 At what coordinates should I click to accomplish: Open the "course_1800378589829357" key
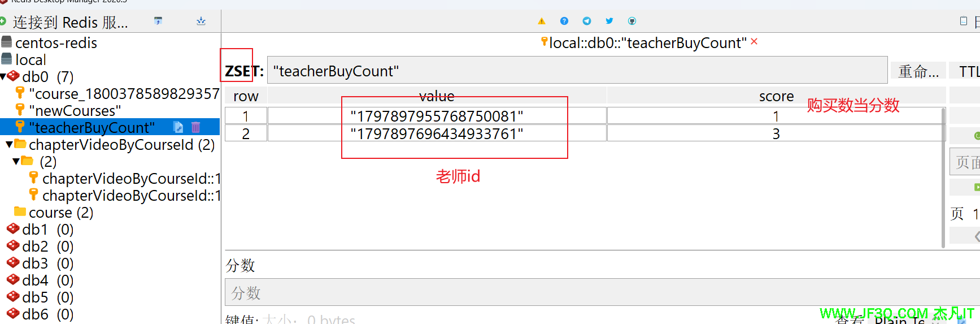(124, 93)
